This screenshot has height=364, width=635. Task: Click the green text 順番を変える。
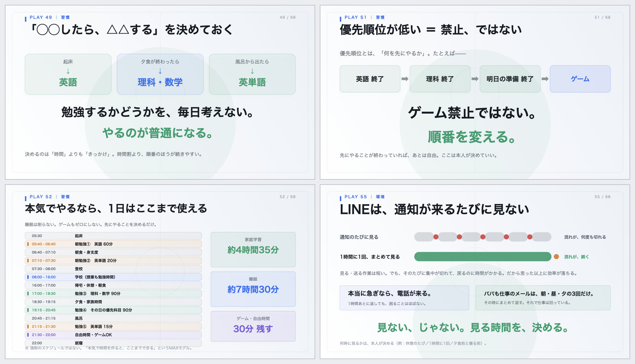click(472, 137)
